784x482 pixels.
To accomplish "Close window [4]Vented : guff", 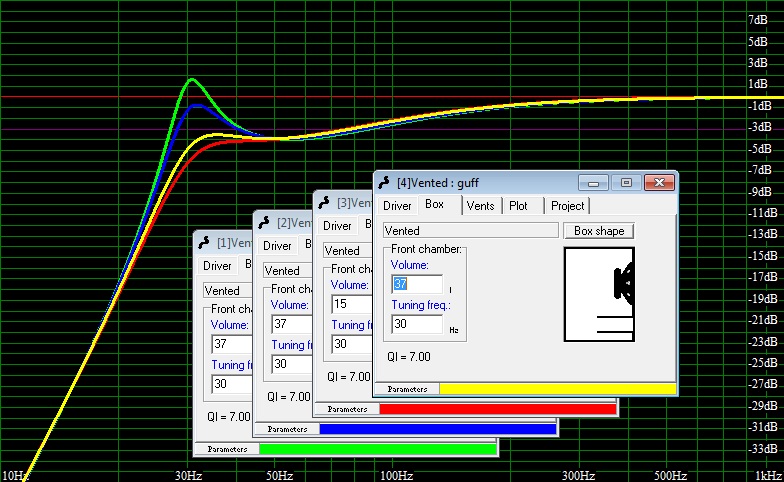I will 659,183.
